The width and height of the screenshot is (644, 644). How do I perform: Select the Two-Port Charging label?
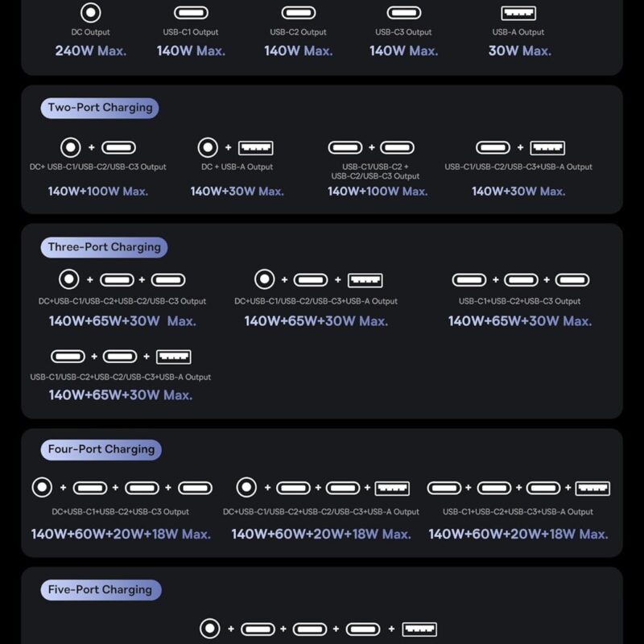pos(100,108)
